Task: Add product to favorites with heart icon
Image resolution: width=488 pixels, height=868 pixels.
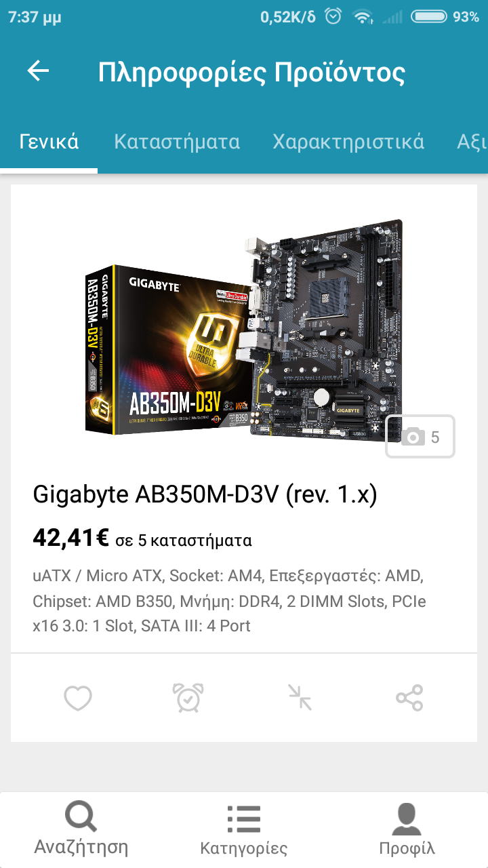Action: (78, 698)
